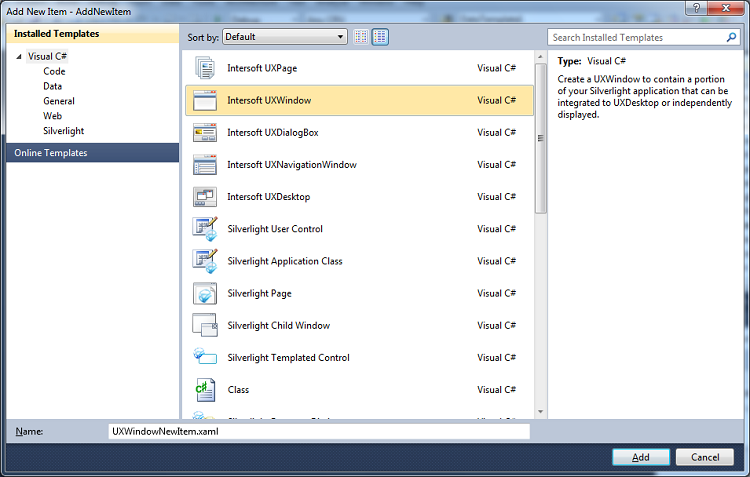Choose the Silverlight Page icon

(x=205, y=293)
